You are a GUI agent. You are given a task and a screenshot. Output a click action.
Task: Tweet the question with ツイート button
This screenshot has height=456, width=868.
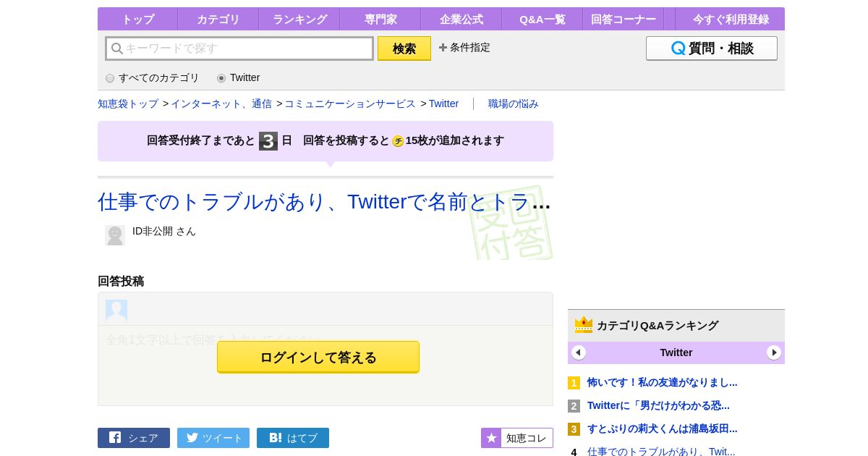point(213,438)
